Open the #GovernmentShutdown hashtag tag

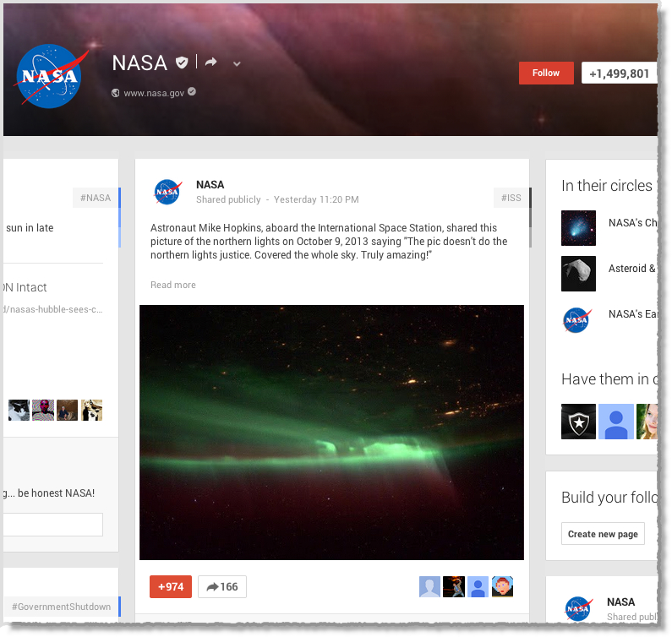tap(62, 607)
